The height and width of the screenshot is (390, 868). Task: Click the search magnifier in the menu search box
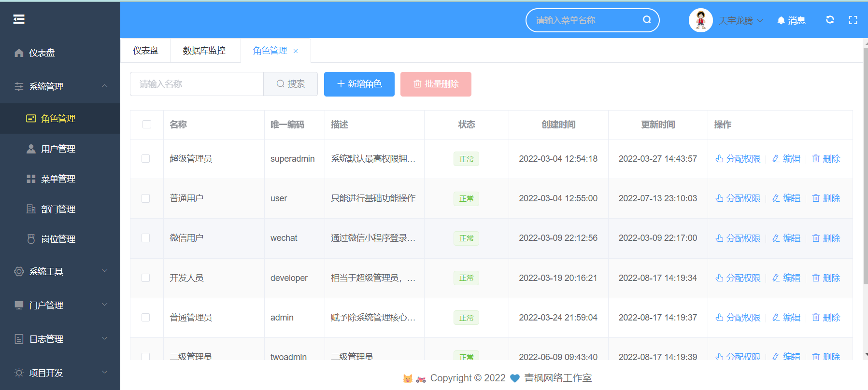pyautogui.click(x=647, y=20)
